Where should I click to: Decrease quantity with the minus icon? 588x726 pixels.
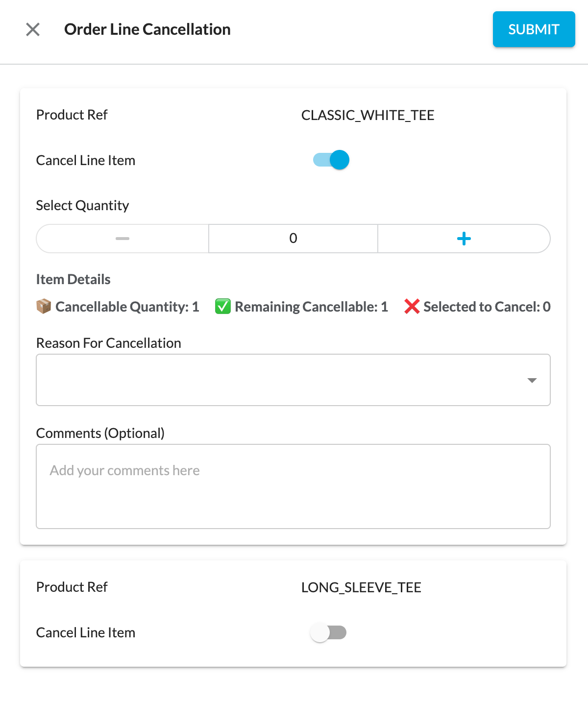point(122,239)
